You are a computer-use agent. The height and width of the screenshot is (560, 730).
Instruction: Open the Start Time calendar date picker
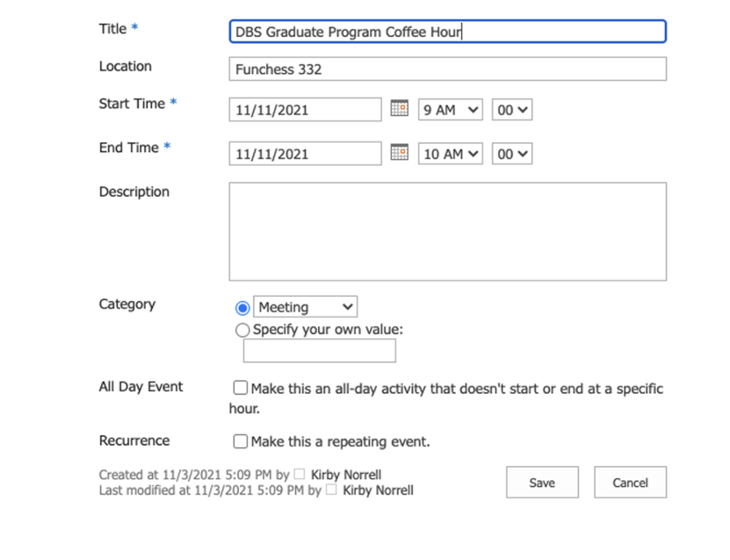399,108
